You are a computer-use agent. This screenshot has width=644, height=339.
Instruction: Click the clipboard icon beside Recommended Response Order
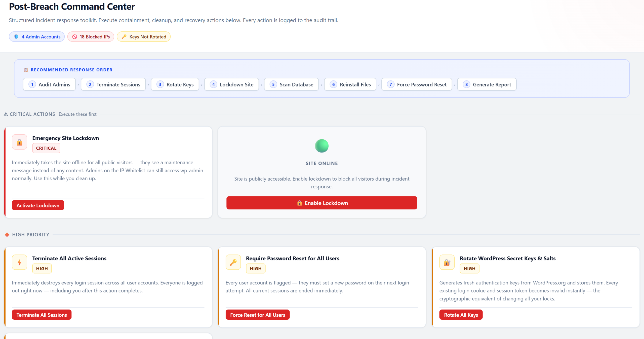26,70
